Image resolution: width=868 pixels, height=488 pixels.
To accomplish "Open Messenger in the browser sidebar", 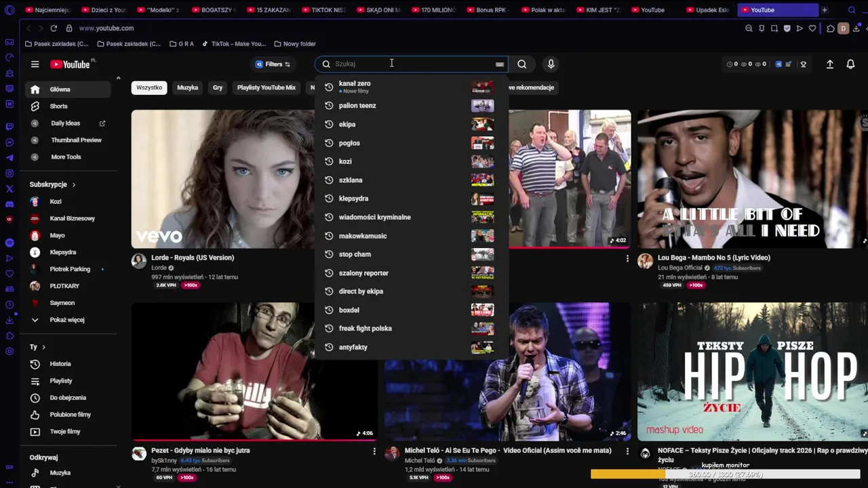I will (x=9, y=142).
